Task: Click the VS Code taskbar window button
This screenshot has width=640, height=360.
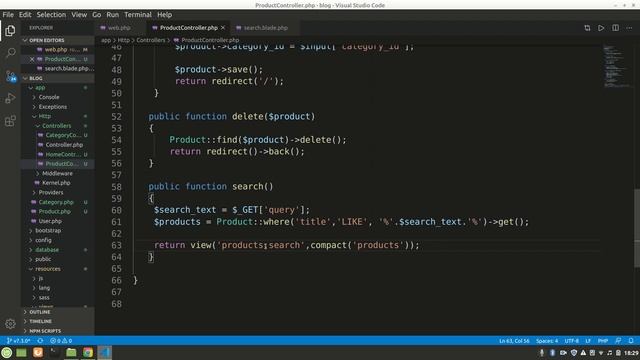Action: (104, 352)
